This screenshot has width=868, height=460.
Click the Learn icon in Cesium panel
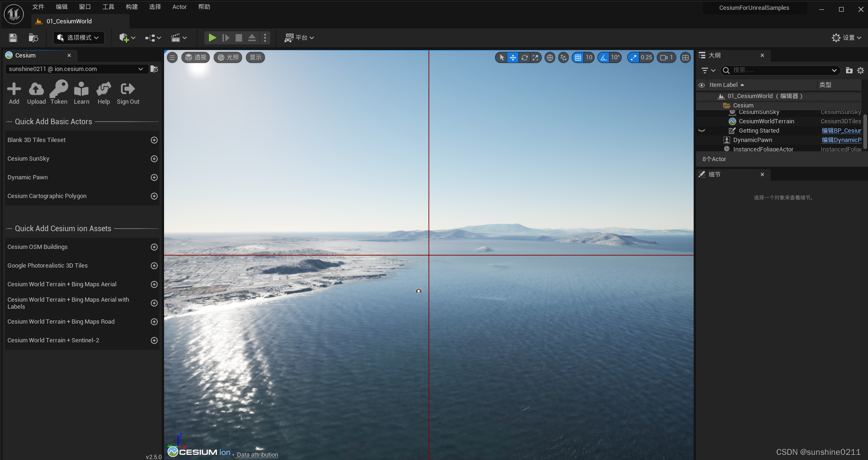(81, 92)
